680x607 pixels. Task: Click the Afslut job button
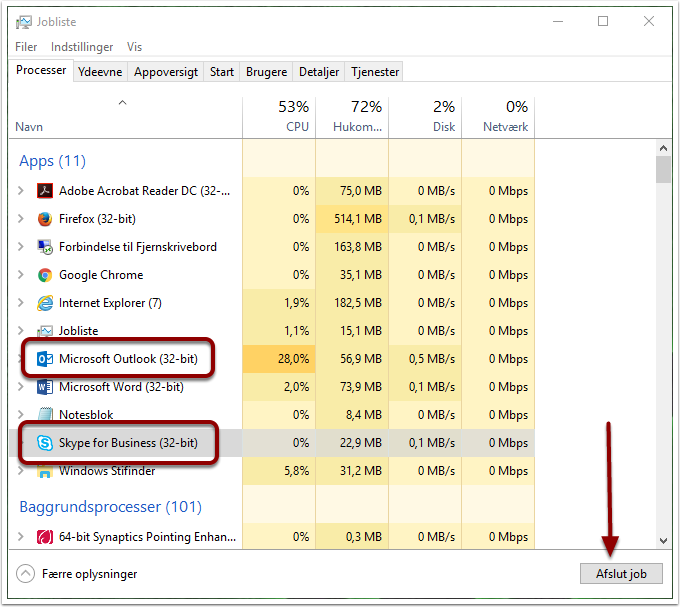tap(621, 574)
